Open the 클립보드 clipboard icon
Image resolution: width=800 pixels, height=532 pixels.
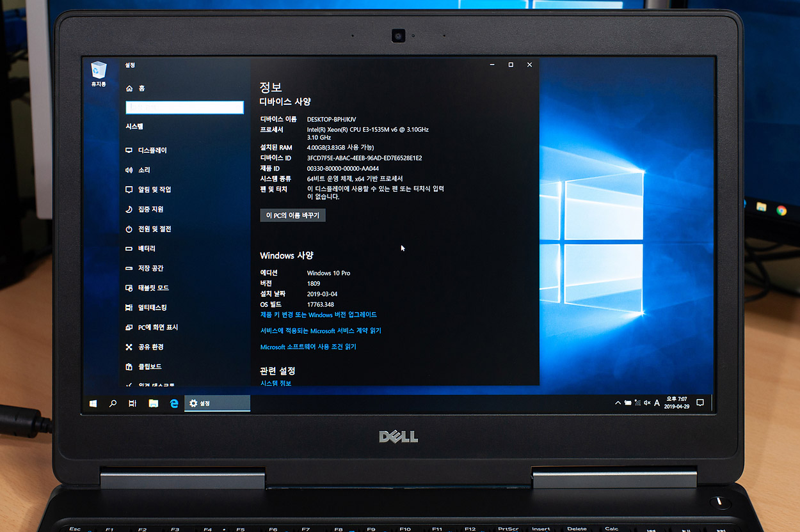(129, 367)
